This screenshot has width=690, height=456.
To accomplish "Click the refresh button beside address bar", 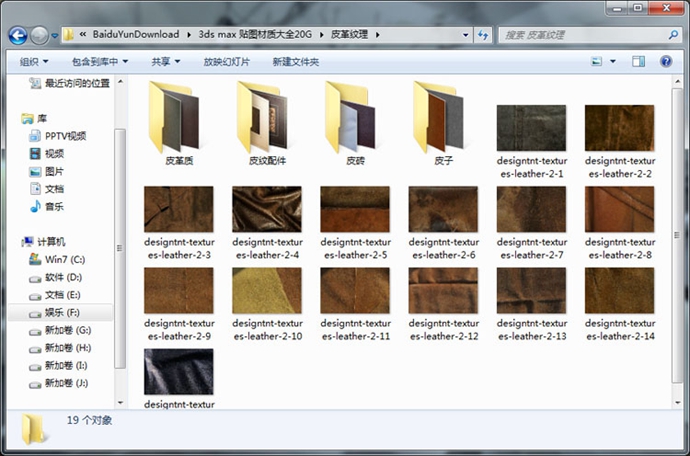I will pyautogui.click(x=483, y=35).
